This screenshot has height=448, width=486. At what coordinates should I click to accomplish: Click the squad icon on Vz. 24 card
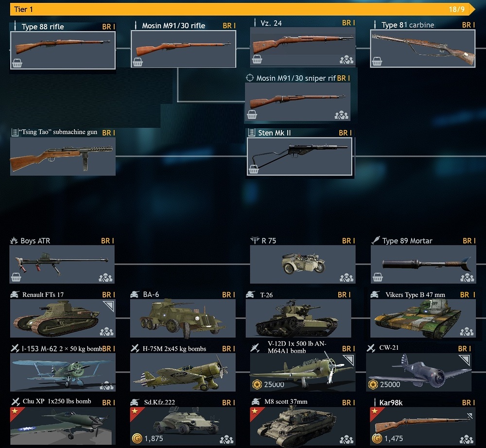click(x=346, y=59)
